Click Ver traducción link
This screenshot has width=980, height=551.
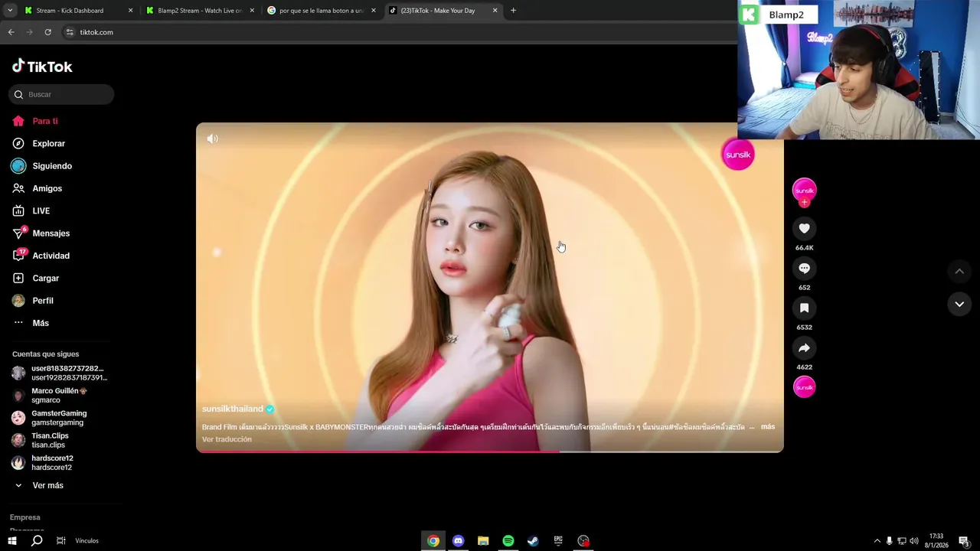[227, 439]
